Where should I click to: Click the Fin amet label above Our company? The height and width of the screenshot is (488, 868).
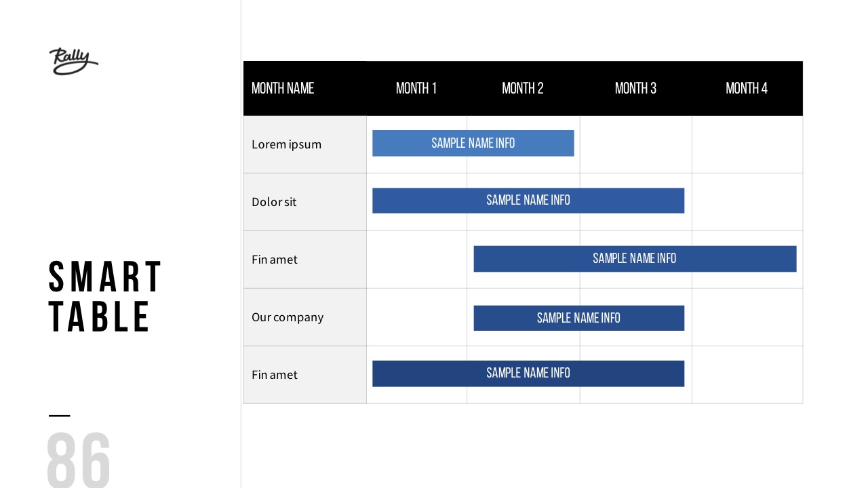coord(275,260)
